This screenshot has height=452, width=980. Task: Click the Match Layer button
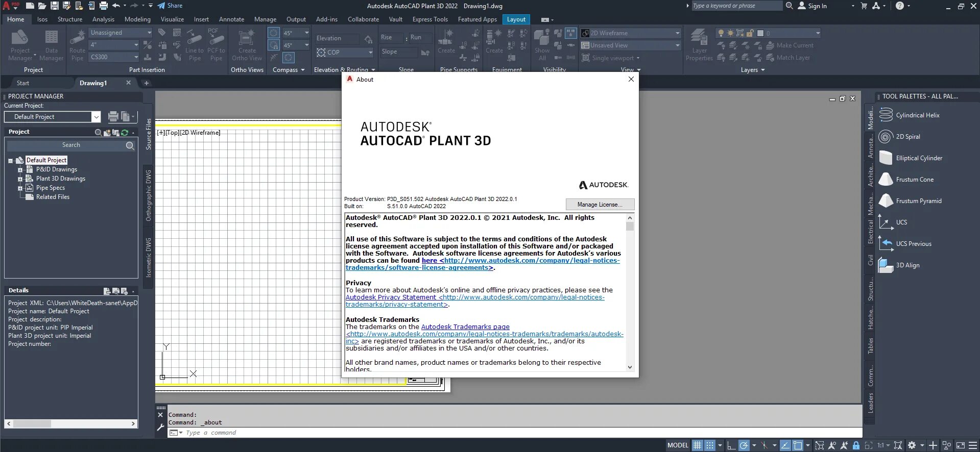788,58
